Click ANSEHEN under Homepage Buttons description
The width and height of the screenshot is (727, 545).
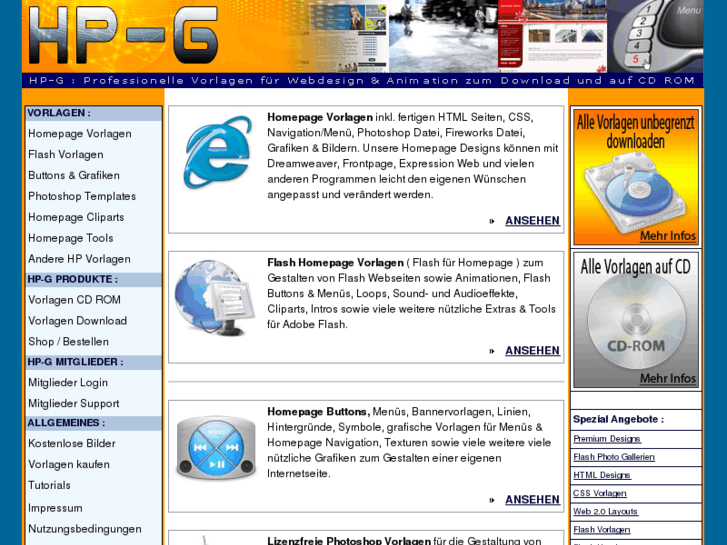pos(532,500)
